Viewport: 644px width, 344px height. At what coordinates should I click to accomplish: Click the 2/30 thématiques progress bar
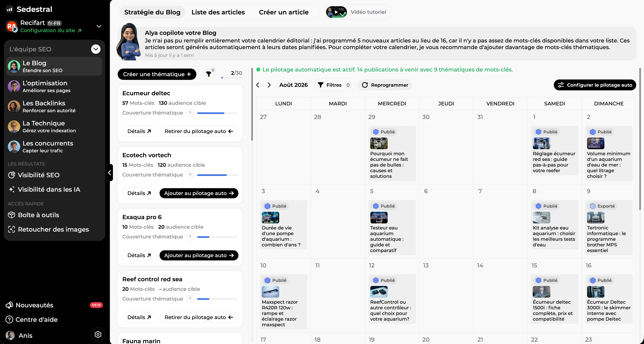(x=232, y=78)
